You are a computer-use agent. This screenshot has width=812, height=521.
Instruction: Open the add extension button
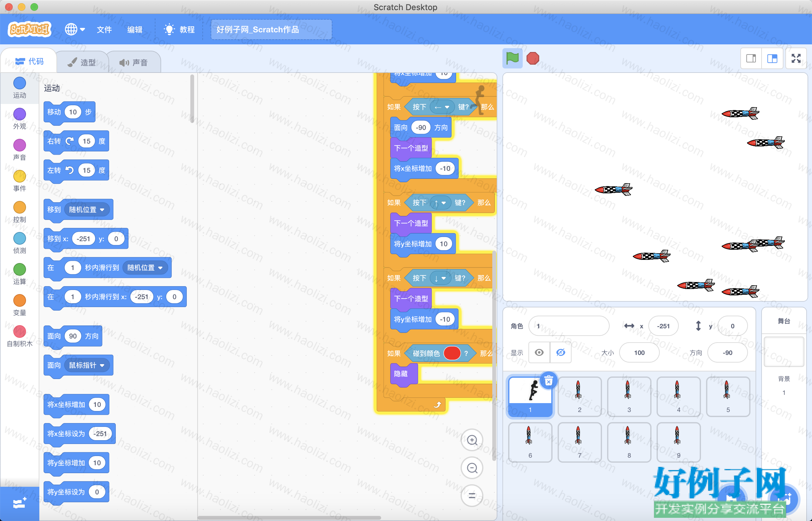click(20, 503)
